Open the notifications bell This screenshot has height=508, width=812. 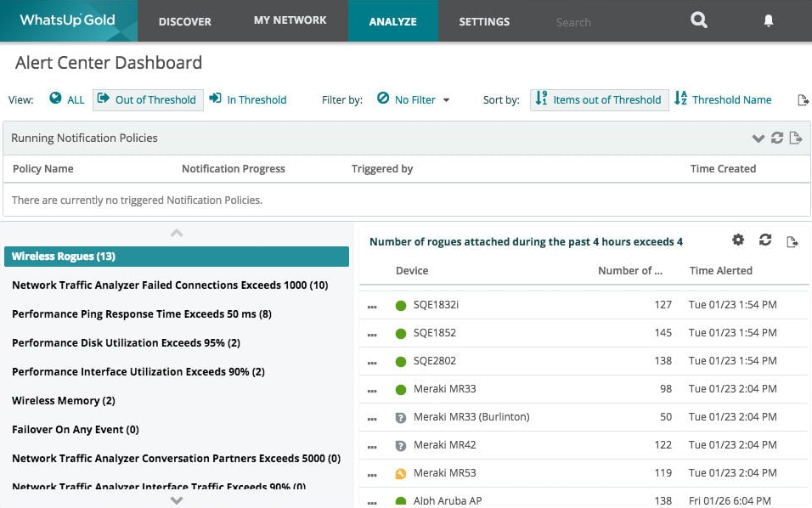[769, 20]
